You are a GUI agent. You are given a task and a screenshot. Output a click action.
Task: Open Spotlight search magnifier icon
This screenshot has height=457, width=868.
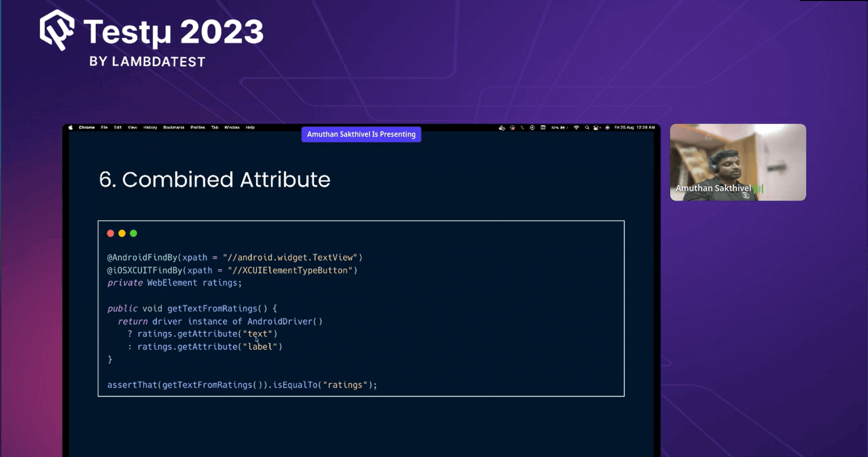click(x=587, y=128)
